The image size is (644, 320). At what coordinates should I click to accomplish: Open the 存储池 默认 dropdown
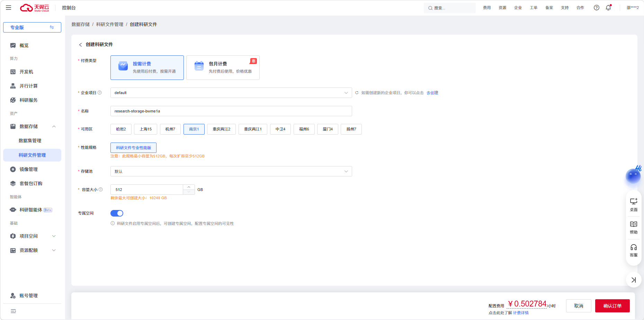[x=231, y=171]
